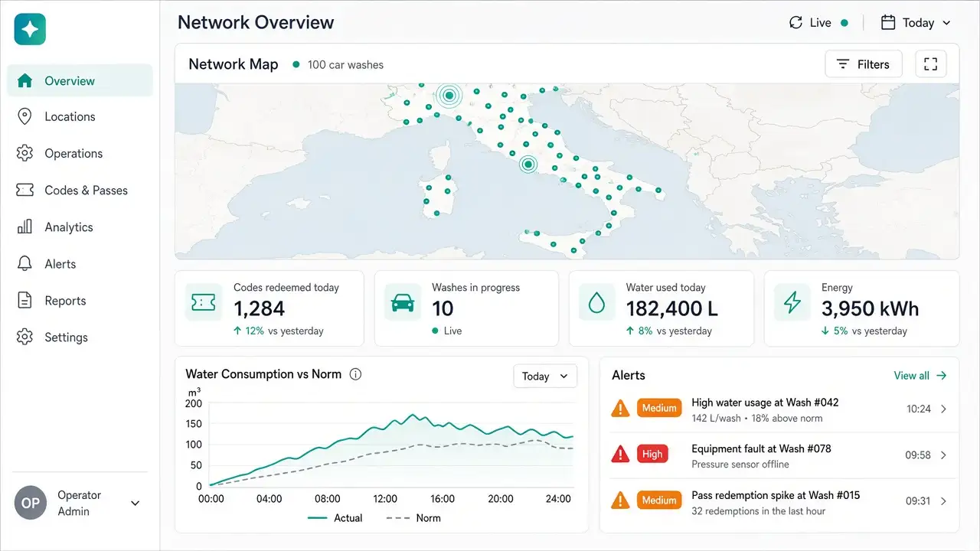The height and width of the screenshot is (551, 980).
Task: Open the map Filters button
Action: point(864,64)
